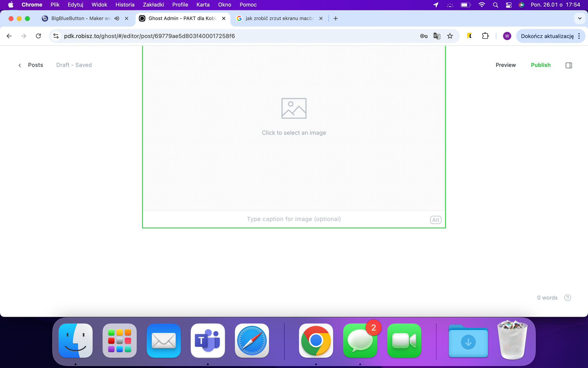Open Microsoft Teams from the dock
The image size is (588, 368).
click(208, 341)
